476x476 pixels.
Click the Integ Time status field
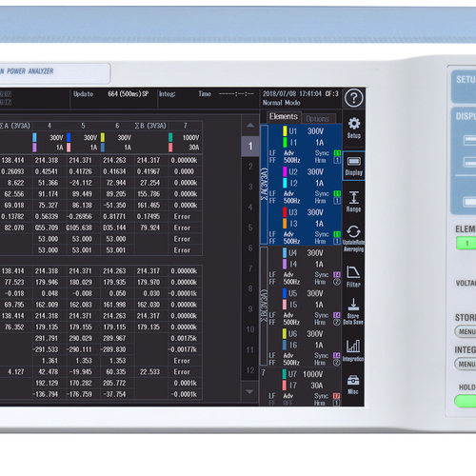coord(207,94)
